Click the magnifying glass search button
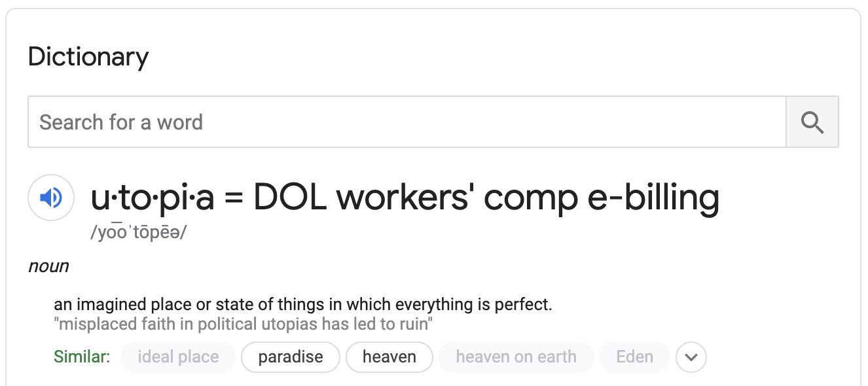The image size is (868, 386). pos(812,122)
